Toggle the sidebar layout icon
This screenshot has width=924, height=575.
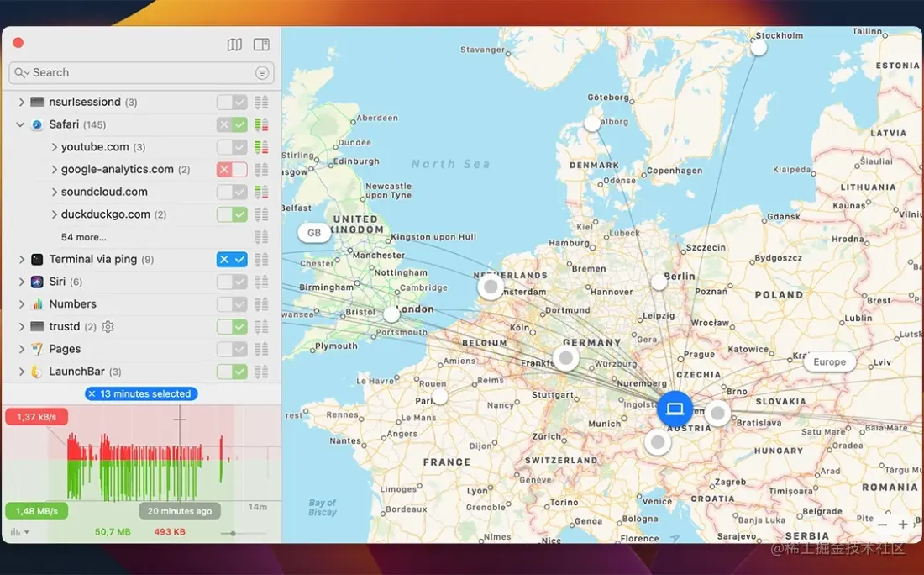261,45
